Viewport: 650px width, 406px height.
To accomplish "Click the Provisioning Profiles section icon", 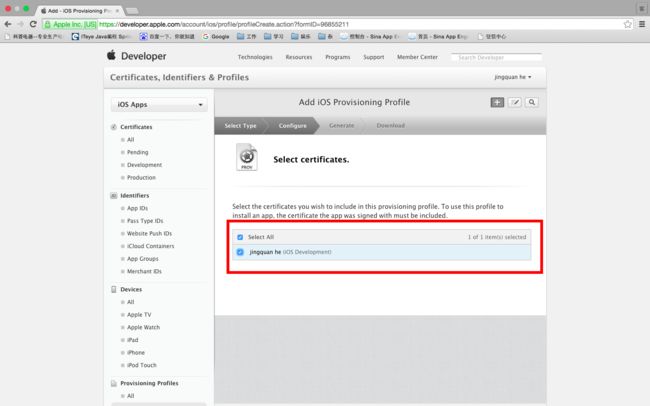I will point(114,383).
